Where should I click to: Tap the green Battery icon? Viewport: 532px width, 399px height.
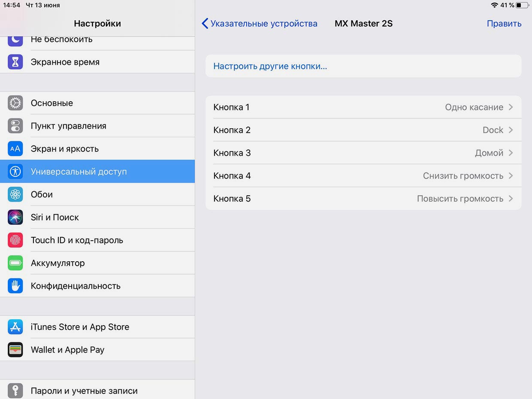pyautogui.click(x=15, y=263)
